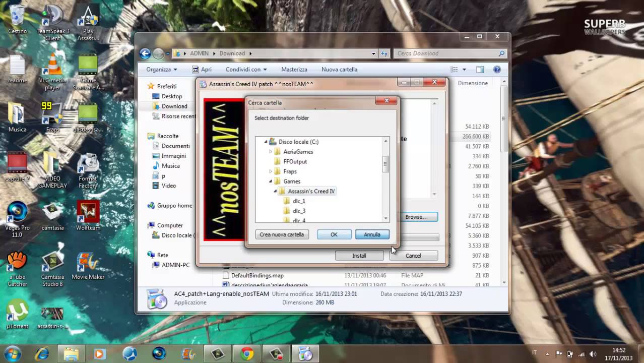
Task: Launch Camtasia Studio 8 shortcut
Action: point(52,269)
